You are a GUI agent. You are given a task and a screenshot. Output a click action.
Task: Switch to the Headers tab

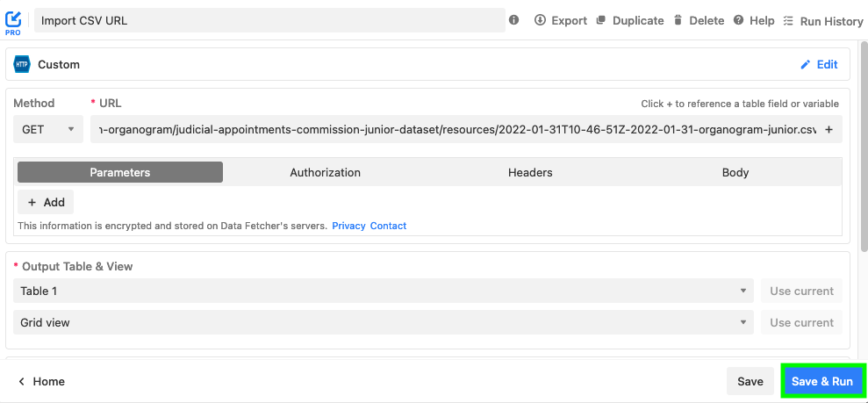tap(530, 172)
